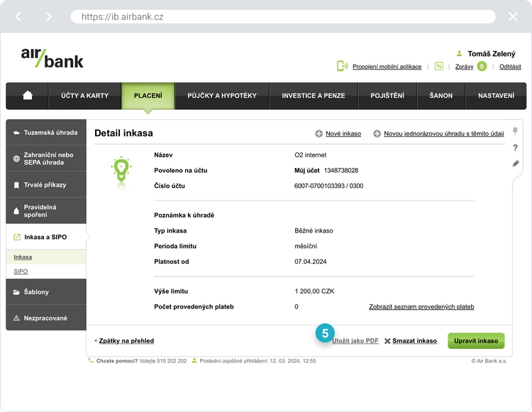532x412 pixels.
Task: Open Zobrazit seznam provedených plateb link
Action: [421, 307]
